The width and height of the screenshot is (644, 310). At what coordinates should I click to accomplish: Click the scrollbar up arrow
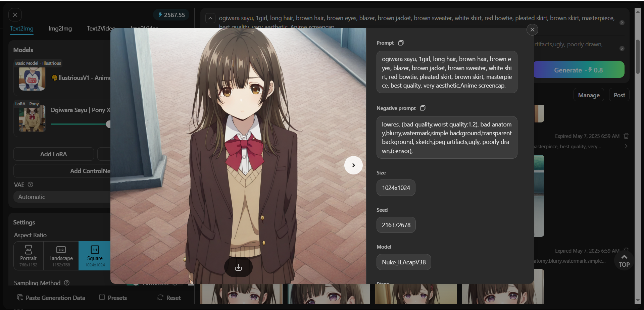[x=638, y=11]
